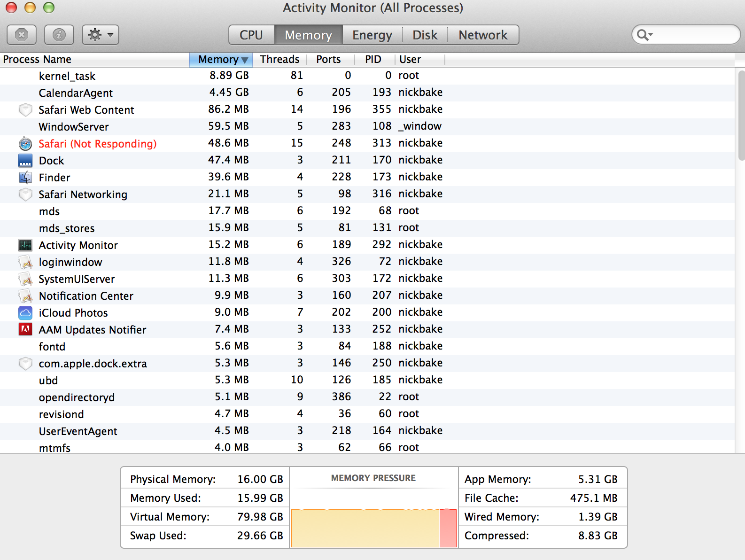Click the Quit Process toolbar button
745x560 pixels.
tap(22, 35)
